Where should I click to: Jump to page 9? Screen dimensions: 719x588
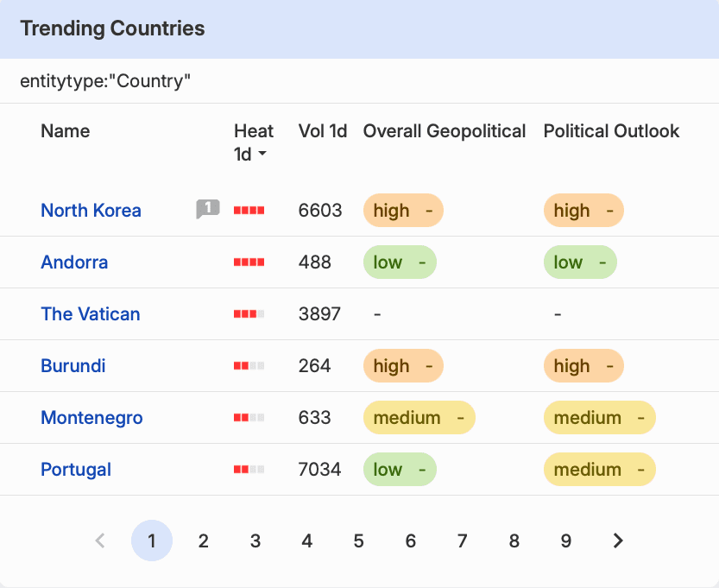pos(566,541)
